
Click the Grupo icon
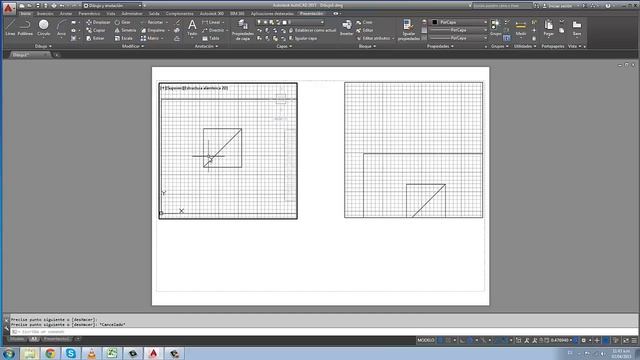pos(495,27)
